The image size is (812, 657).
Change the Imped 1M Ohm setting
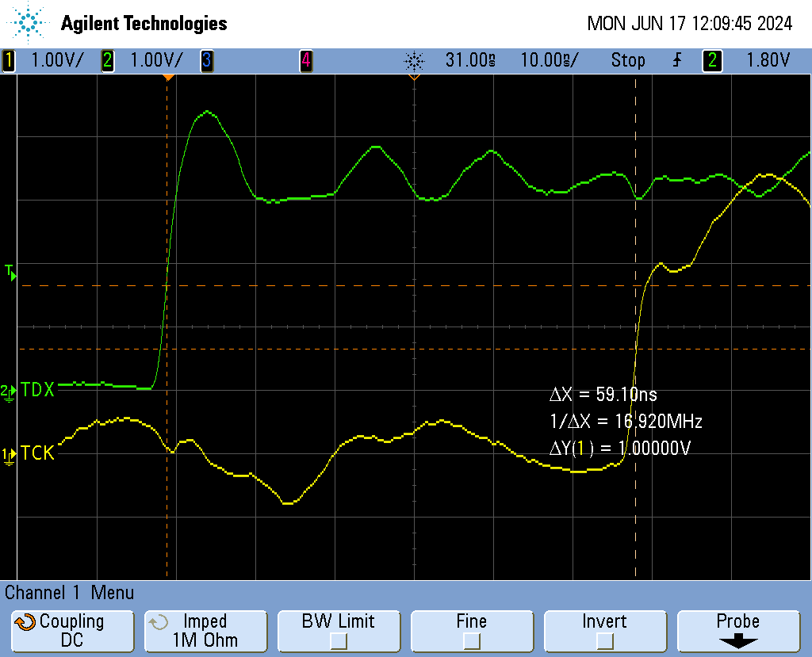pos(205,631)
